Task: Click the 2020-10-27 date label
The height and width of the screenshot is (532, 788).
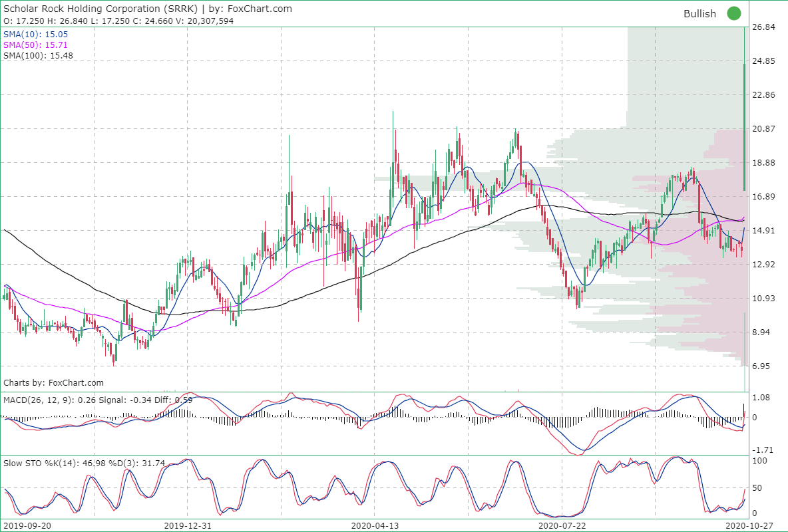Action: [749, 525]
